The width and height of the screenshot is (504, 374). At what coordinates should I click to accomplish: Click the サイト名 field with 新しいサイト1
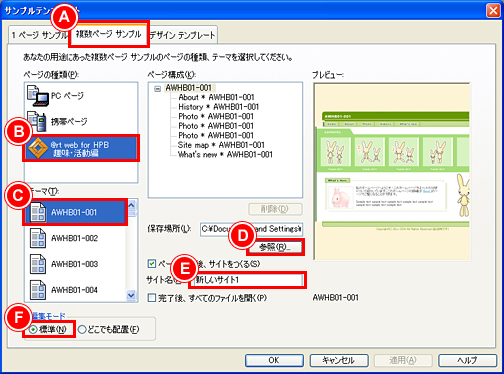[247, 280]
